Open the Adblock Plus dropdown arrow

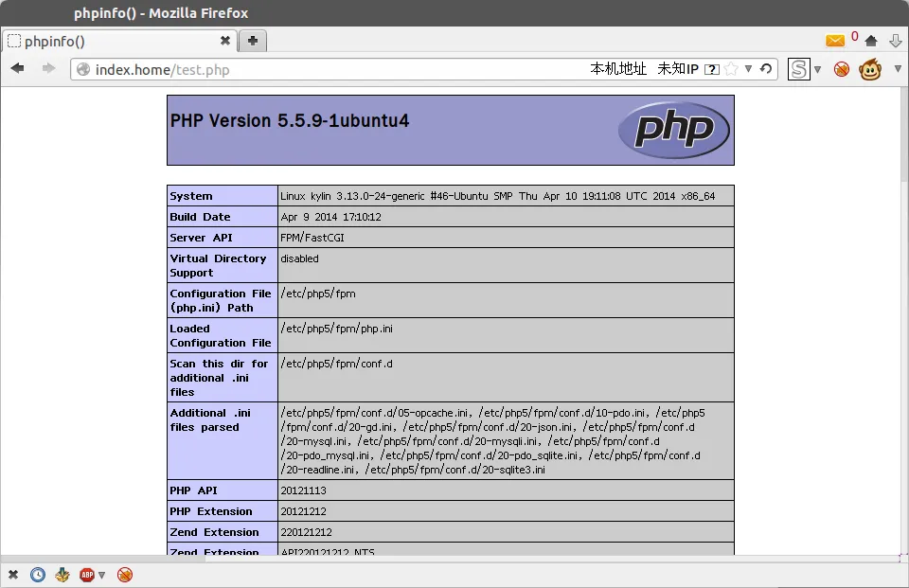(x=101, y=576)
